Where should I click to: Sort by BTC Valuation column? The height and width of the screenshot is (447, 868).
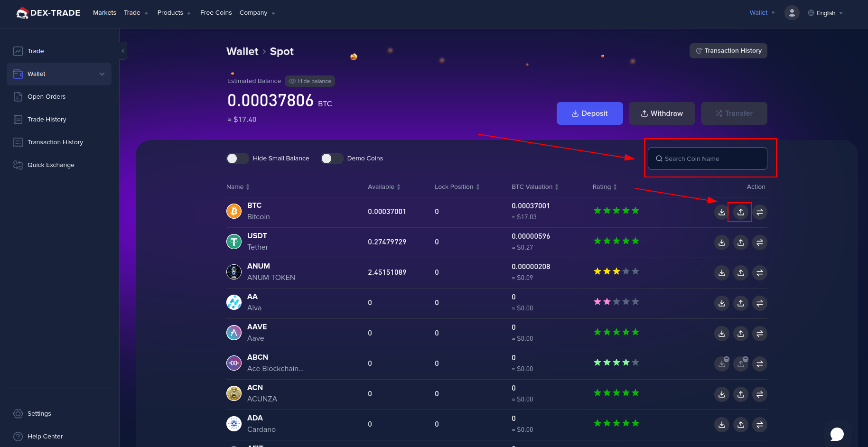coord(535,187)
